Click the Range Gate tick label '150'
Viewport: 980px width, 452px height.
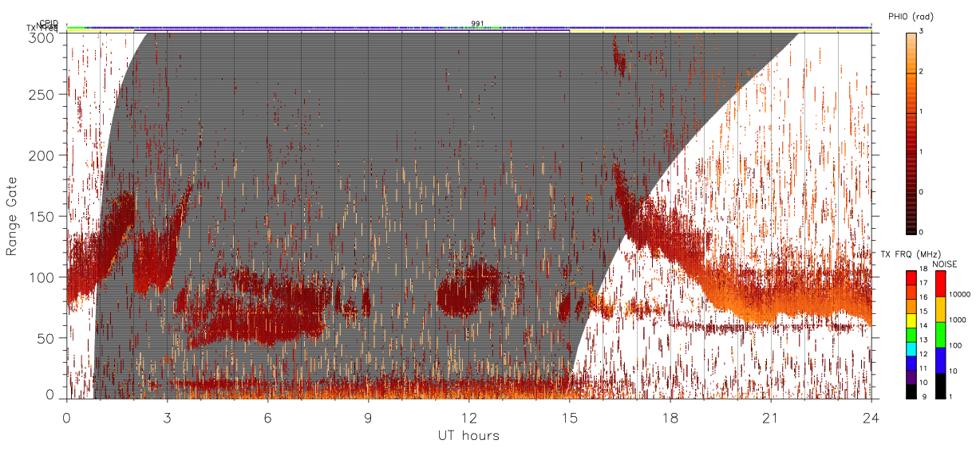point(43,216)
